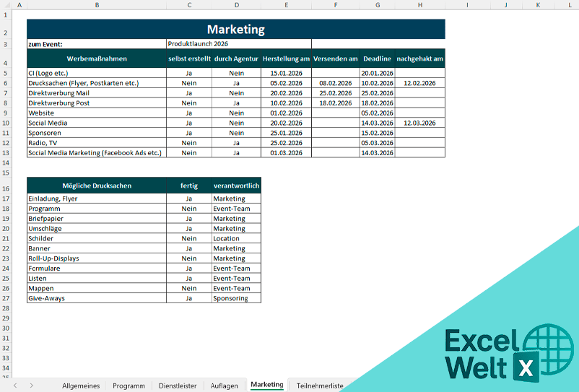Viewport: 579px width, 392px height.
Task: Select column E header
Action: (286, 5)
